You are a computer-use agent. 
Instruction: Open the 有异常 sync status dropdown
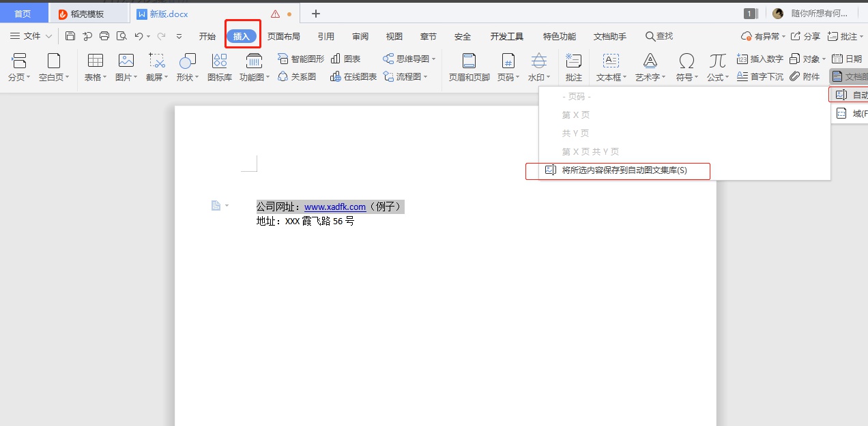click(x=764, y=36)
